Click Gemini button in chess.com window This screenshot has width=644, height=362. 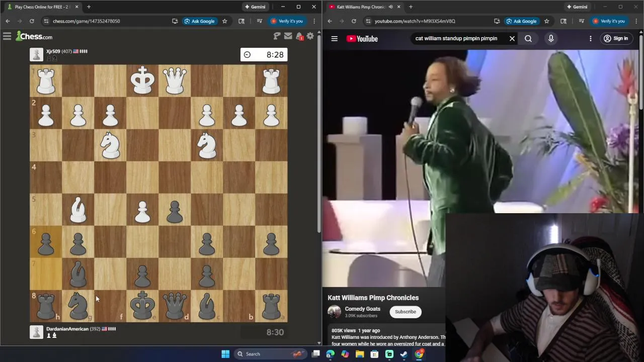tap(255, 7)
